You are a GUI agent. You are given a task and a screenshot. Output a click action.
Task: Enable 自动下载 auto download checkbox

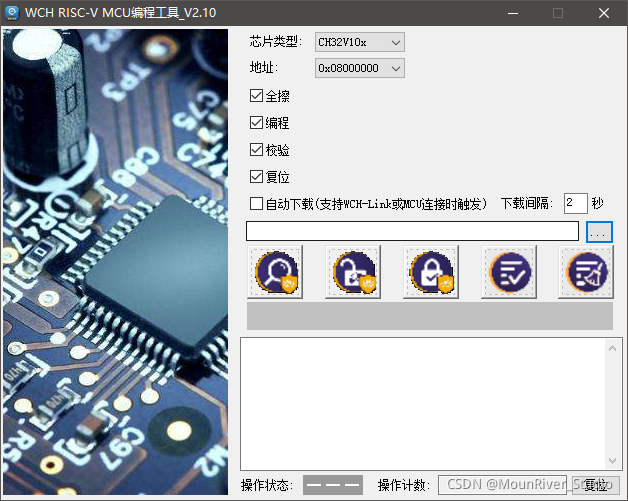(x=256, y=203)
